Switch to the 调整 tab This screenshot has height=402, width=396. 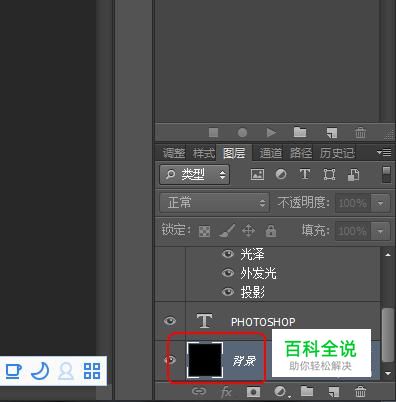tap(174, 153)
